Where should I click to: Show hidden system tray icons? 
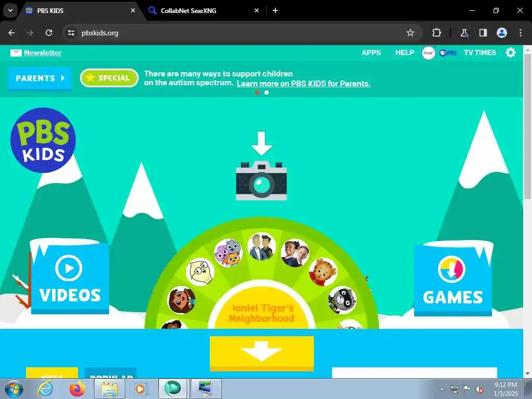[x=442, y=390]
